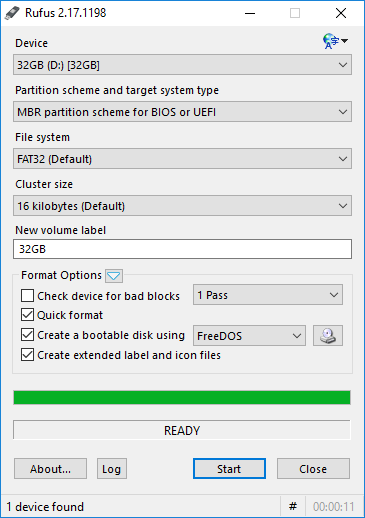Click the Rufus USB drive title icon
The image size is (365, 518).
[x=13, y=13]
